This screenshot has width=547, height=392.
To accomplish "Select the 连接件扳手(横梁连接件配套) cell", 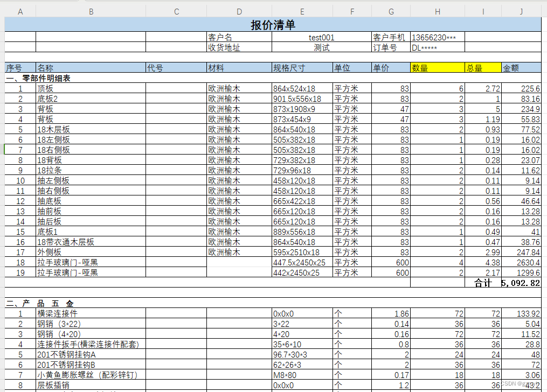I will pyautogui.click(x=91, y=344).
